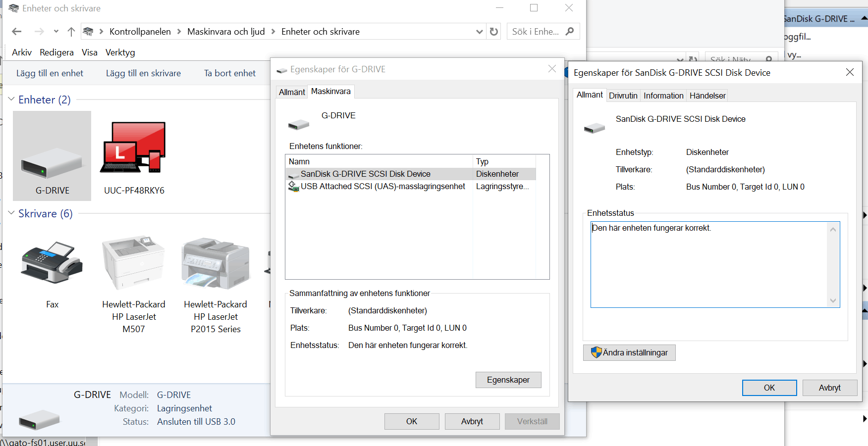Click the Ändra inställningar button
The height and width of the screenshot is (446, 868).
coord(629,352)
